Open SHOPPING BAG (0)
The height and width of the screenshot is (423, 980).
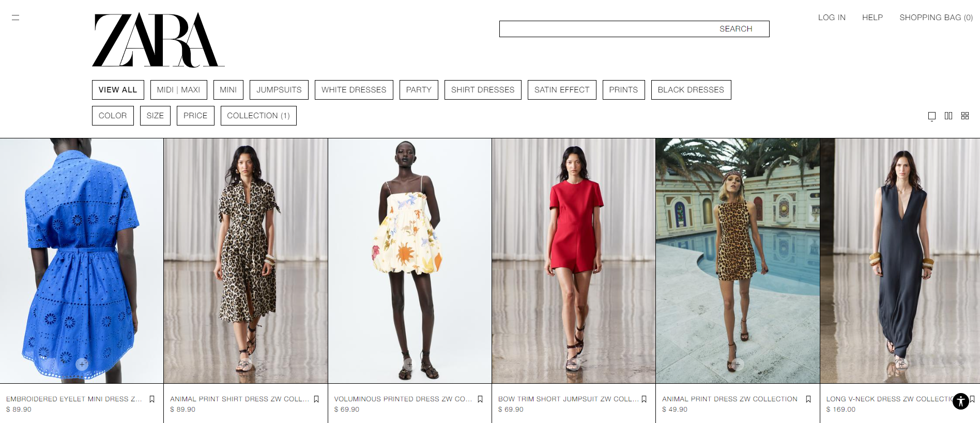936,18
